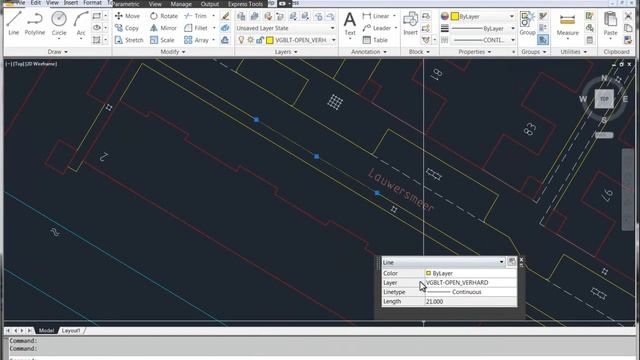Expand the Draw panel
This screenshot has height=360, width=640.
coord(58,52)
